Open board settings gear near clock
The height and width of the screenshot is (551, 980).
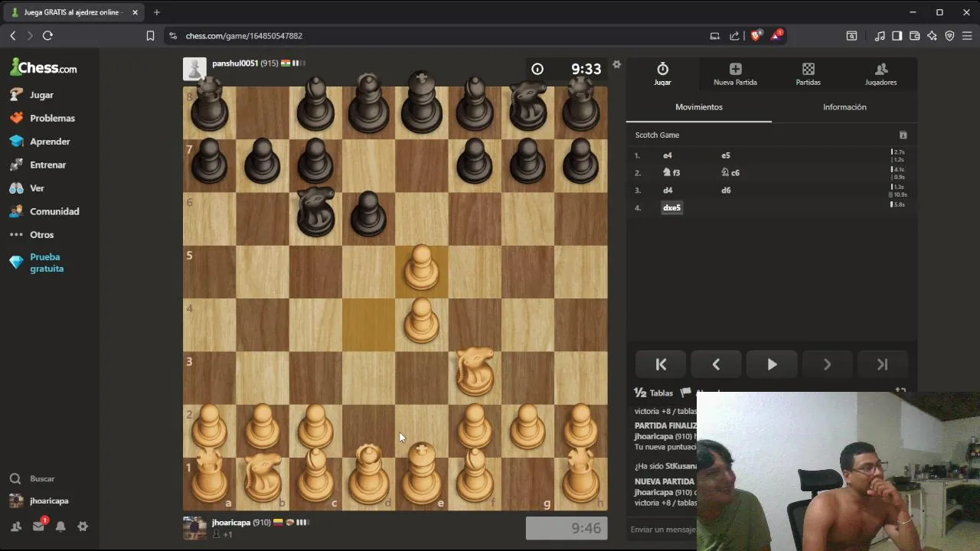[616, 64]
